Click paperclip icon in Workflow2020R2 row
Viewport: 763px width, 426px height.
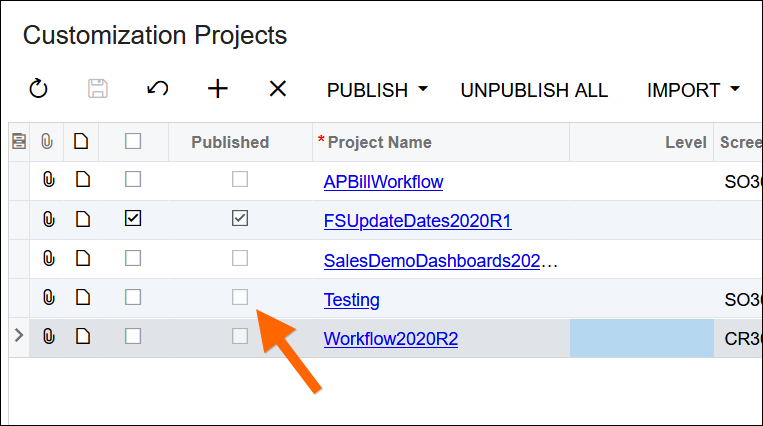pos(48,337)
